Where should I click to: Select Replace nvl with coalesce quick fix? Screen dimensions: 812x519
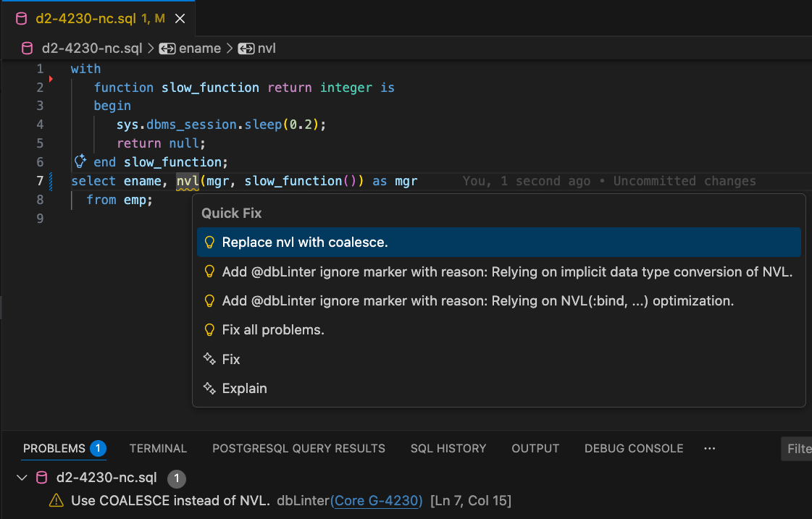[x=305, y=242]
